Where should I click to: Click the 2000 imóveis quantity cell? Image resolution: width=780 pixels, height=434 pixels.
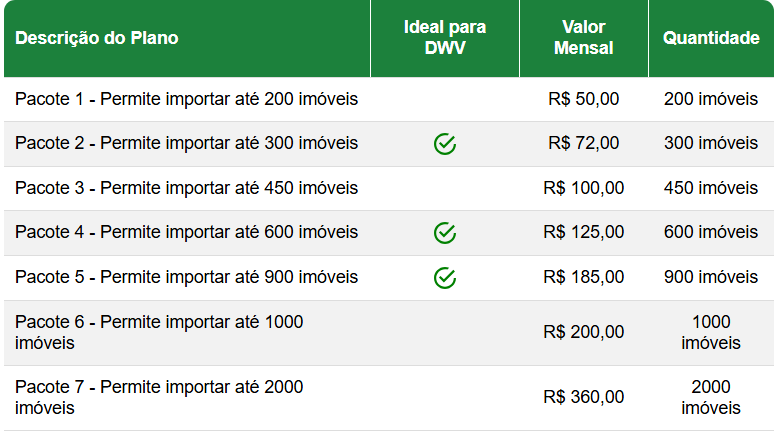point(711,397)
